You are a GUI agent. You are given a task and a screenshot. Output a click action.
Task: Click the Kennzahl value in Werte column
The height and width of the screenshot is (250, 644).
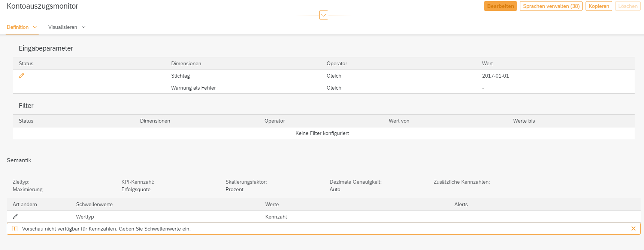point(276,217)
